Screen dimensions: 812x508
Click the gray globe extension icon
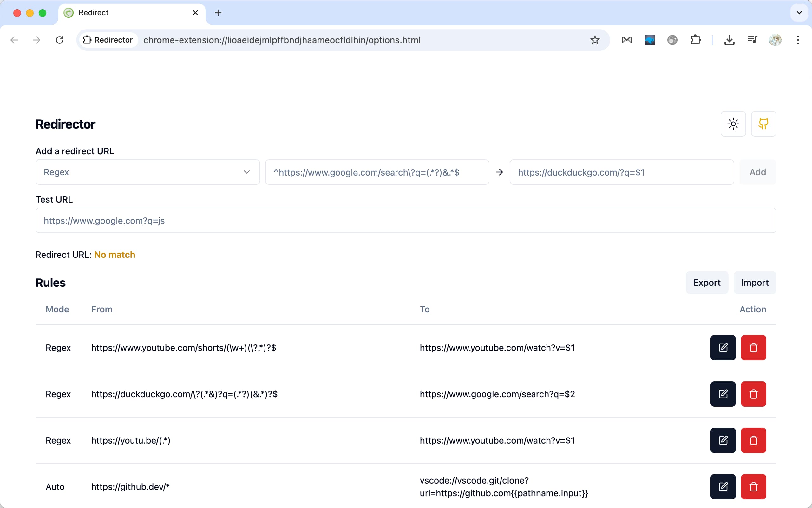(672, 40)
